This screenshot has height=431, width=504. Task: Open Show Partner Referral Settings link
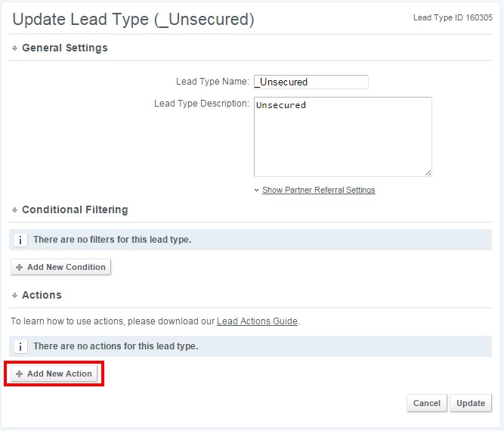pyautogui.click(x=318, y=190)
